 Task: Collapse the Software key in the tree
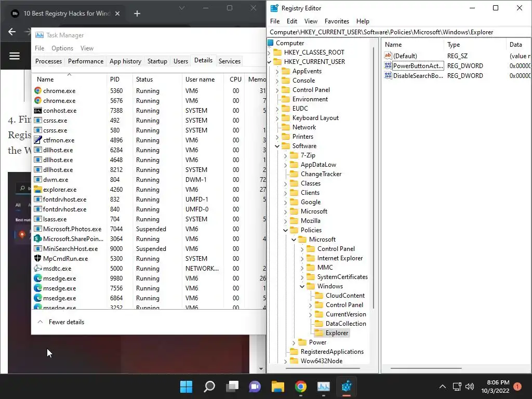point(277,146)
